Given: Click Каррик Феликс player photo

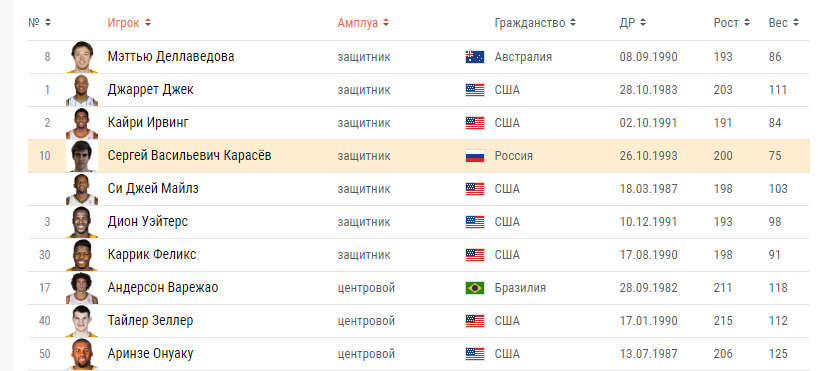Looking at the screenshot, I should click(x=82, y=255).
